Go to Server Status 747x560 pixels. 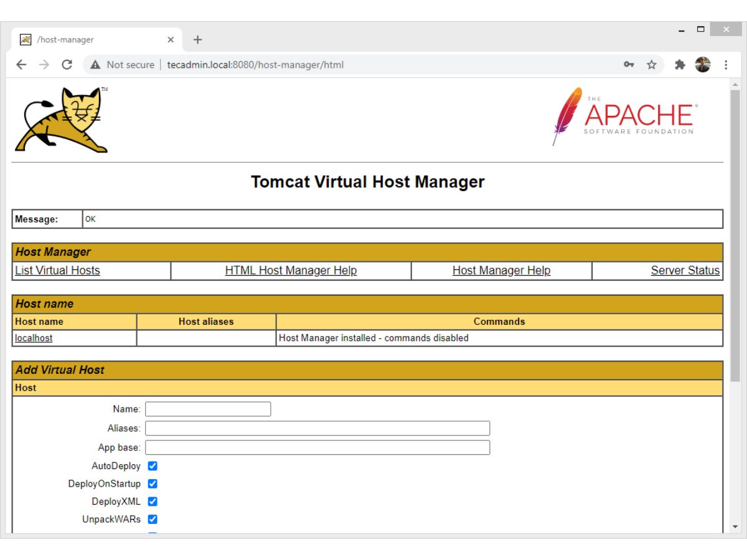click(x=685, y=271)
